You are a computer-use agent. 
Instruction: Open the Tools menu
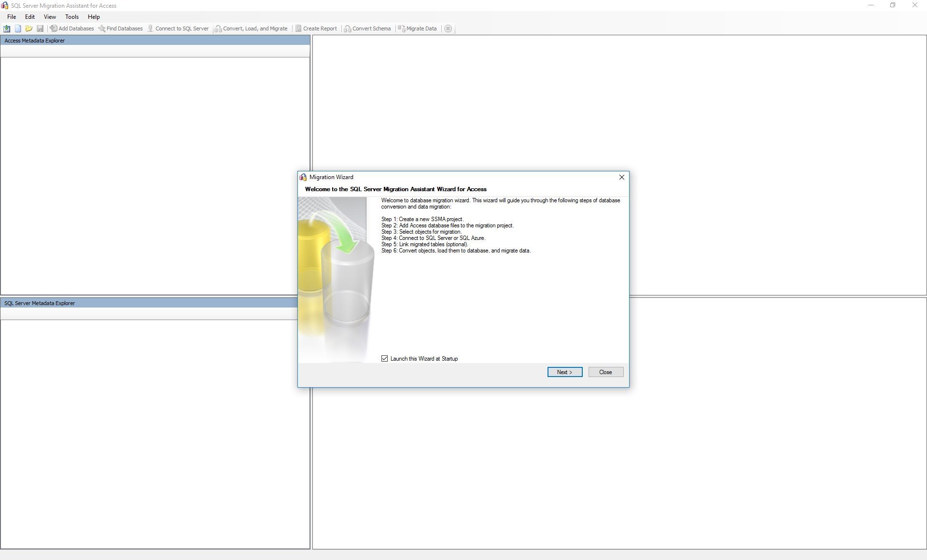point(72,16)
